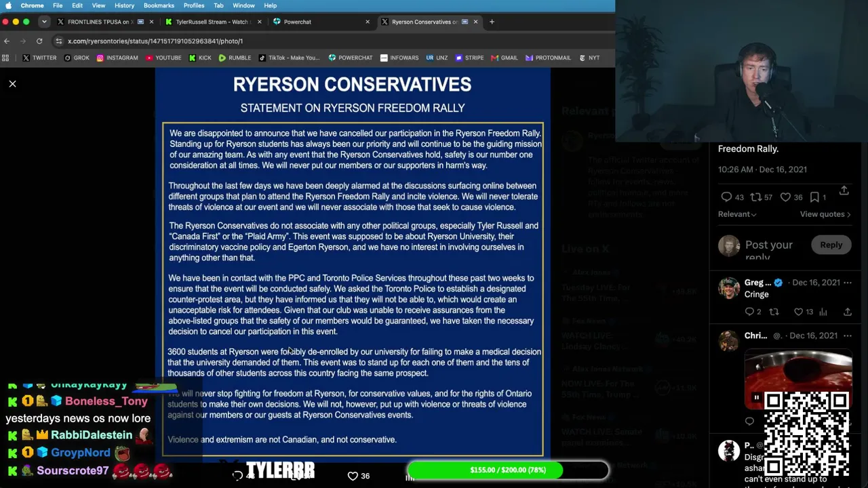Open the INFOWARS bookmark

pos(399,58)
